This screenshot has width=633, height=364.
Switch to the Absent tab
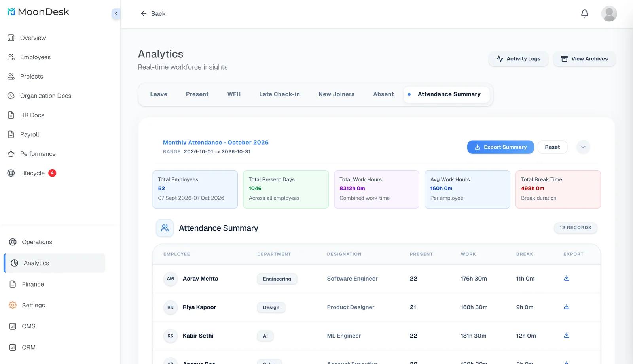point(383,94)
